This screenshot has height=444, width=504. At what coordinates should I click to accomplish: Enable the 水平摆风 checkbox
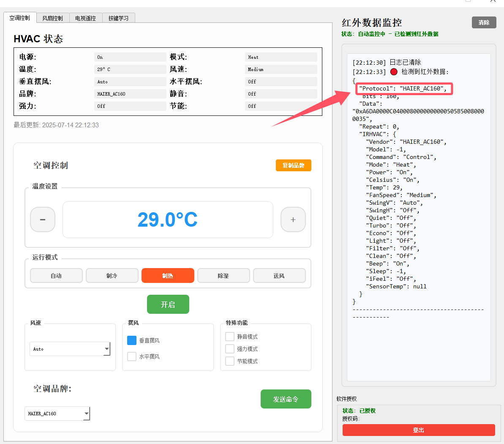click(132, 356)
